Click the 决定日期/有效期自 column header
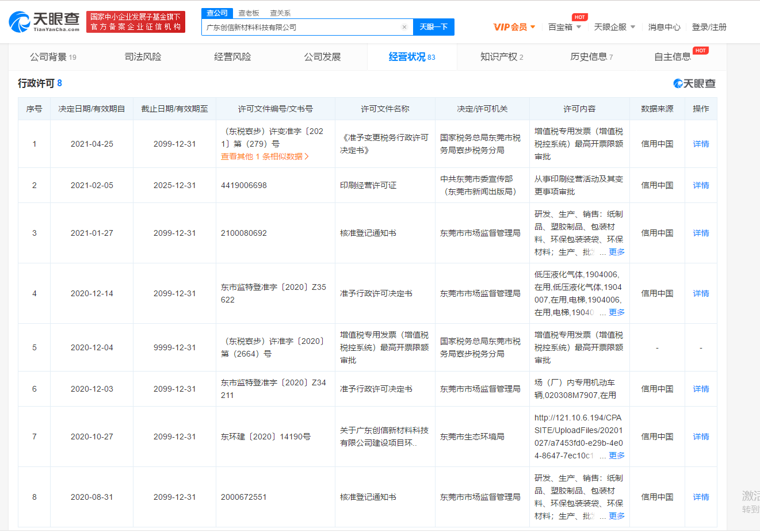Viewport: 760px width, 532px height. point(91,109)
